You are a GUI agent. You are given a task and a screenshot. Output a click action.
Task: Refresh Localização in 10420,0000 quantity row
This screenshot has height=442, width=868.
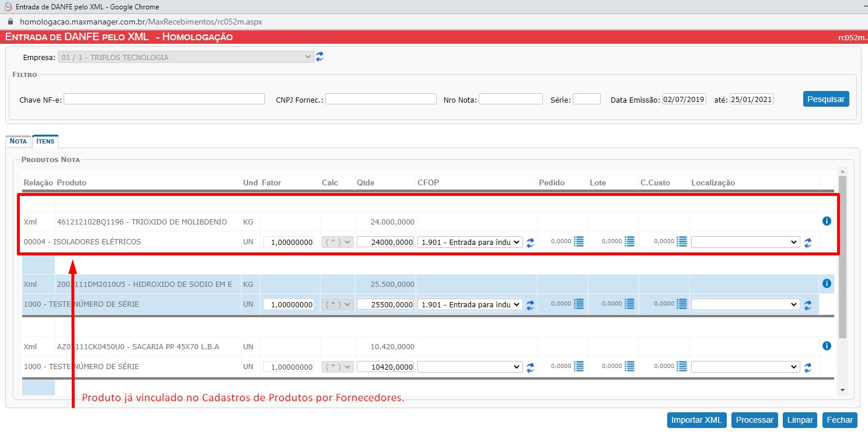pos(808,367)
